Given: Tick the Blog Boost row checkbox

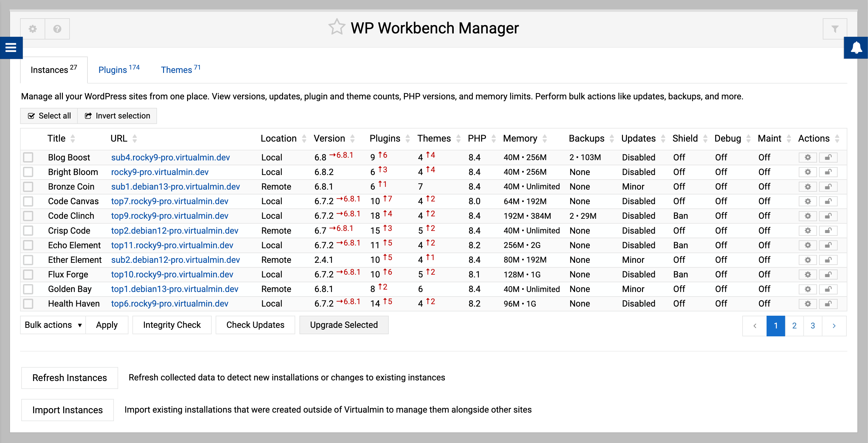Looking at the screenshot, I should pos(28,157).
